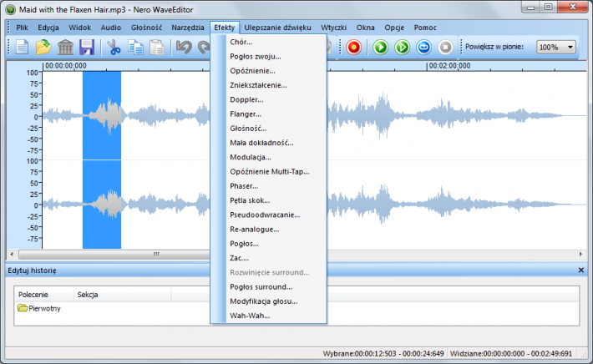The height and width of the screenshot is (364, 593).
Task: Open the Pomoc menu
Action: click(425, 28)
